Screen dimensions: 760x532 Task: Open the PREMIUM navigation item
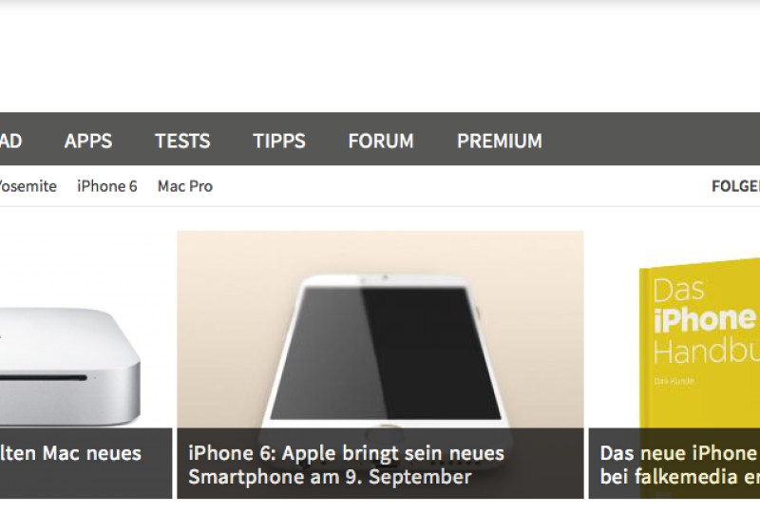(x=500, y=141)
